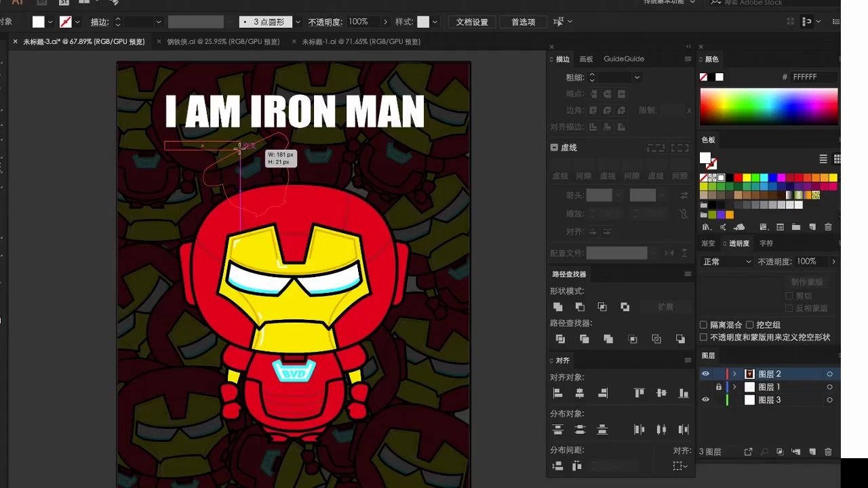
Task: Click the Minus Front shape mode icon
Action: (580, 307)
